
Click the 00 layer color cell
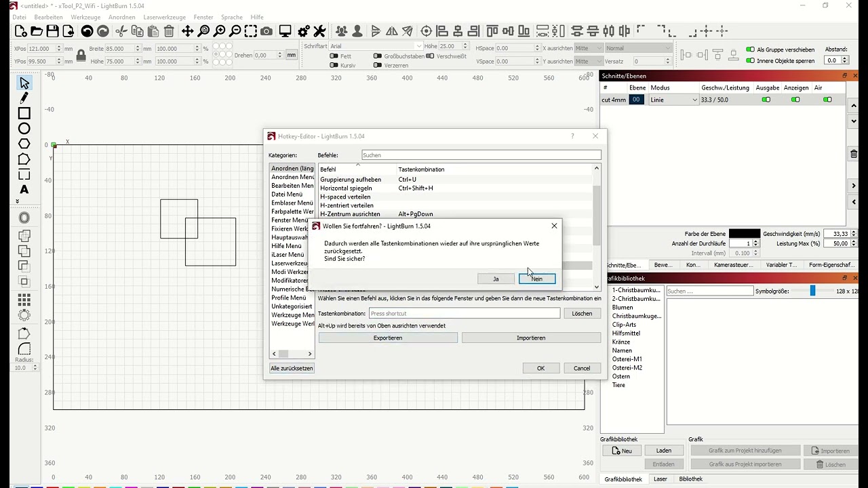636,100
